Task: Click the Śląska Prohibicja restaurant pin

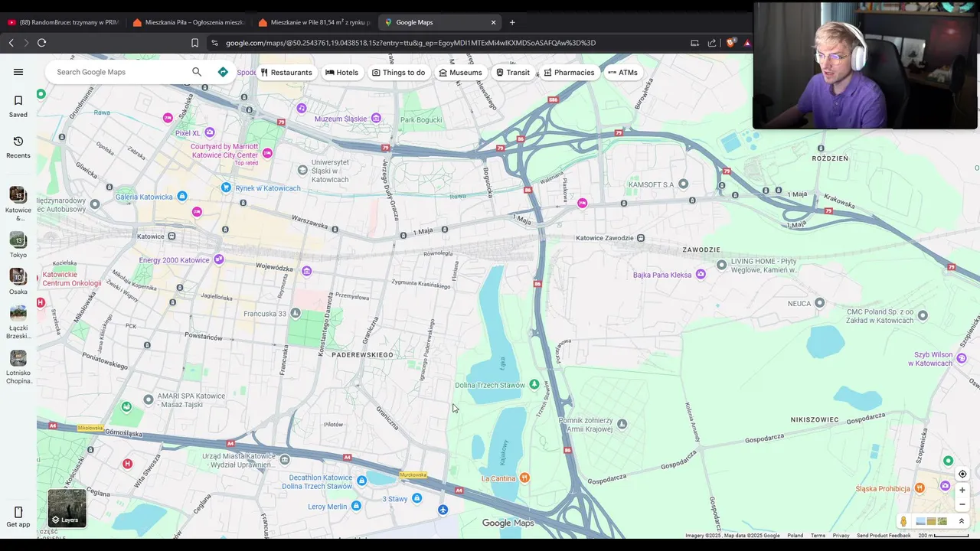Action: click(920, 487)
